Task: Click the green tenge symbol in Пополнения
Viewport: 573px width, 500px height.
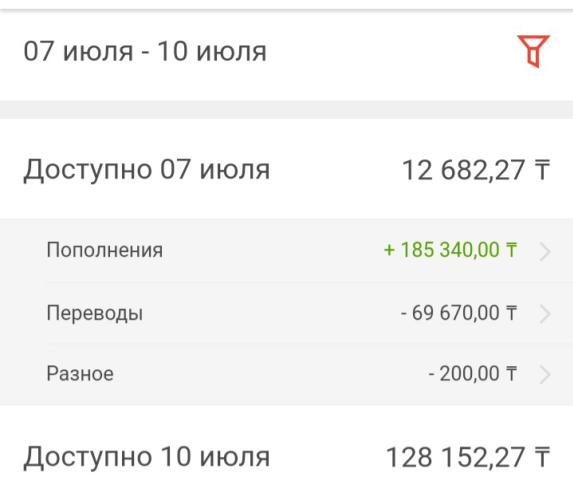Action: point(512,250)
